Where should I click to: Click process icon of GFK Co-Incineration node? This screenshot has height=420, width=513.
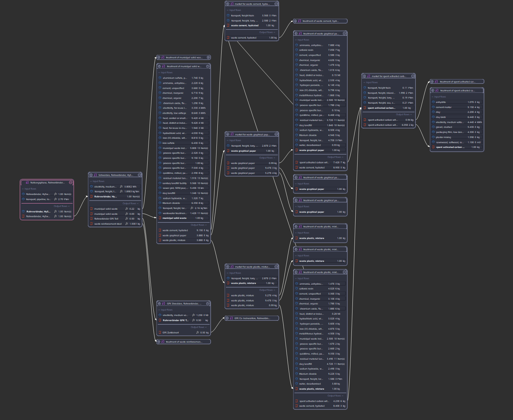tap(231, 318)
